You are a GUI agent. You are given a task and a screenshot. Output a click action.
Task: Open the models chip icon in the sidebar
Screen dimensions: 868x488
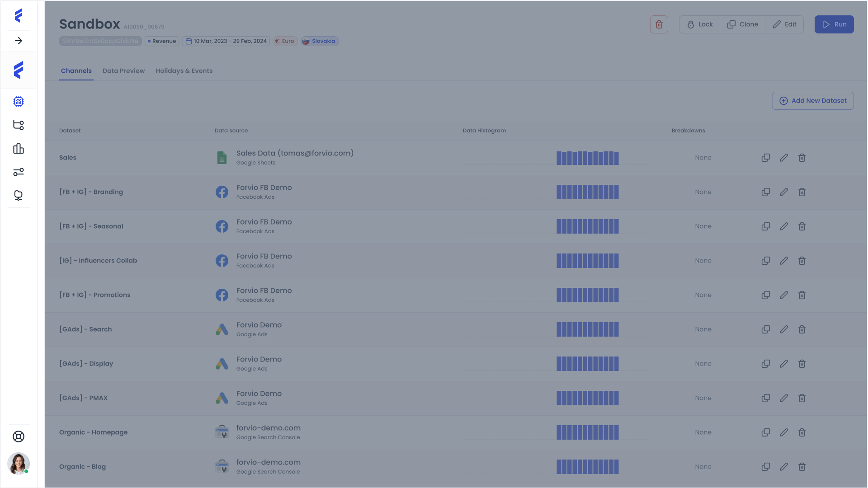(x=19, y=102)
